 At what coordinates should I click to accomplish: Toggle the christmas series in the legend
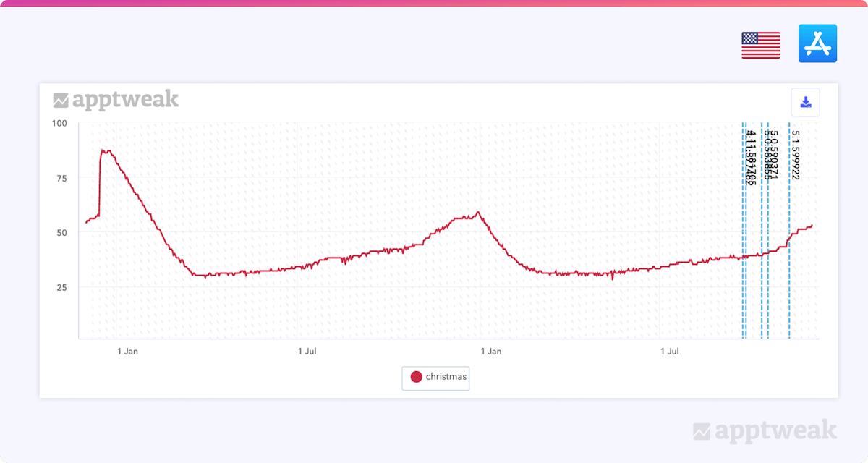pyautogui.click(x=446, y=377)
